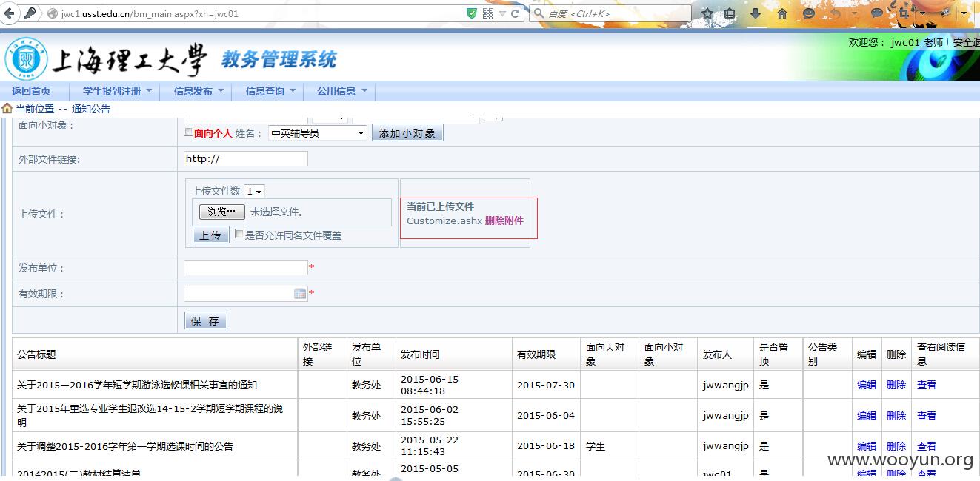The image size is (980, 481).
Task: Click into the 外部文件链接 http:// field
Action: pos(245,158)
